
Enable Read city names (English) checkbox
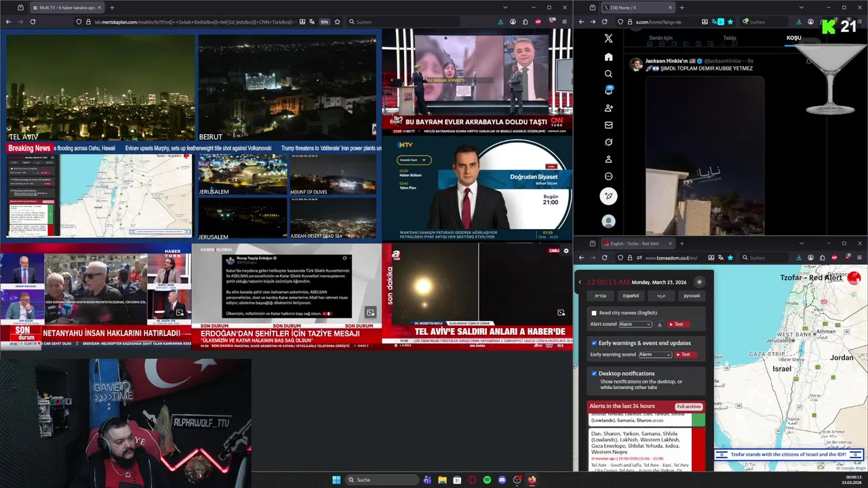point(594,313)
